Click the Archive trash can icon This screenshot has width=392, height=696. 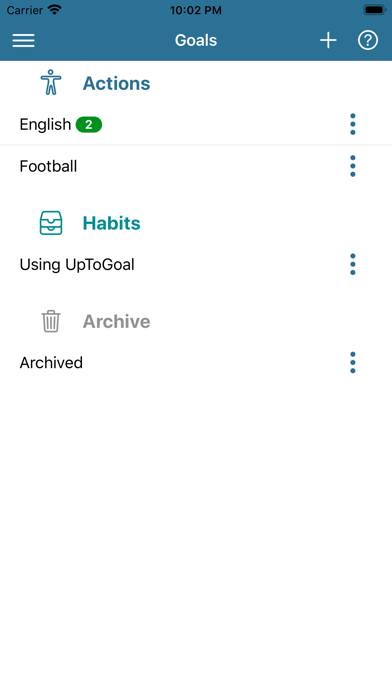coord(51,321)
